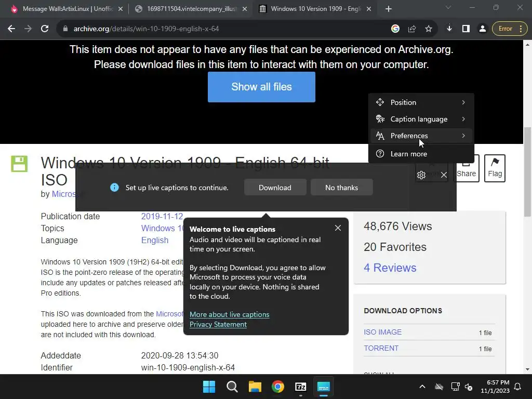Download live captions language files

[275, 188]
